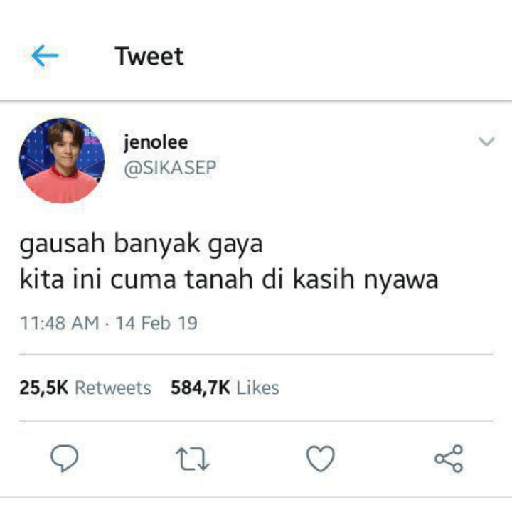Viewport: 512px width, 512px height.
Task: Select the 14 Feb 19 date
Action: click(157, 323)
